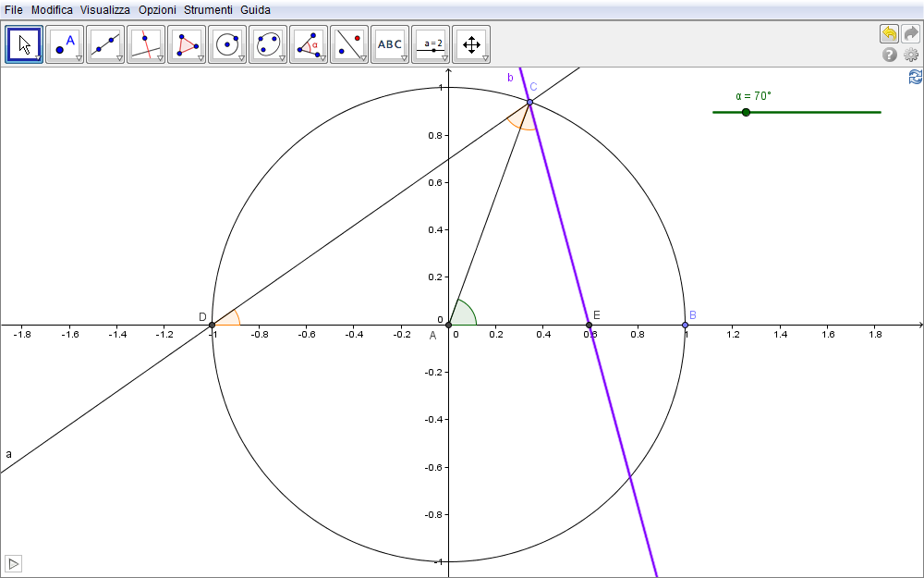Image resolution: width=924 pixels, height=578 pixels.
Task: Open the Guida menu
Action: point(255,10)
